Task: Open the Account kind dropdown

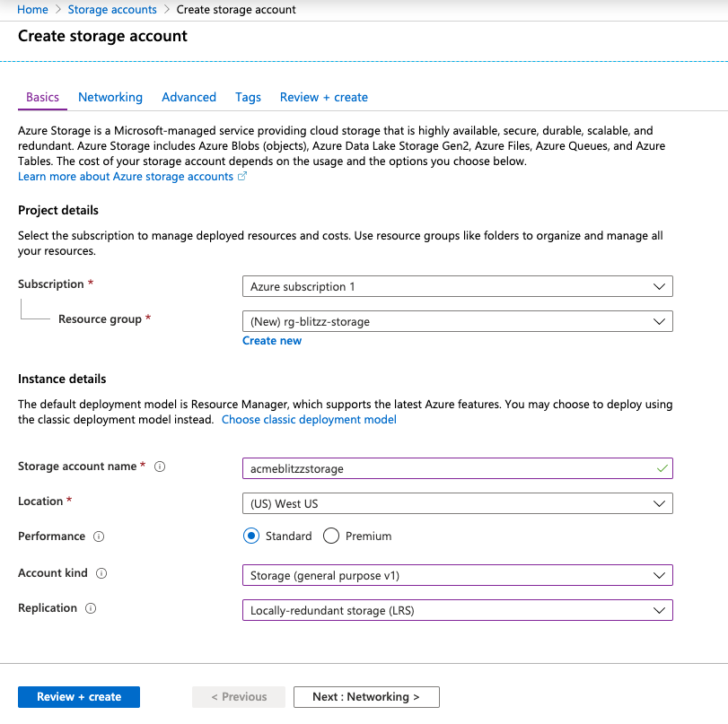Action: pos(457,575)
